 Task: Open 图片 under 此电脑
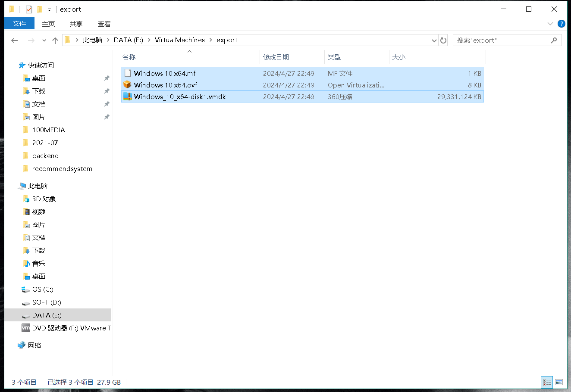(39, 225)
